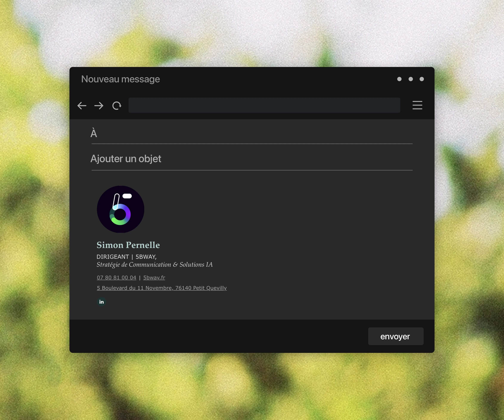Screen dimensions: 504x420
Task: Click the Nouveau message window title
Action: click(120, 79)
